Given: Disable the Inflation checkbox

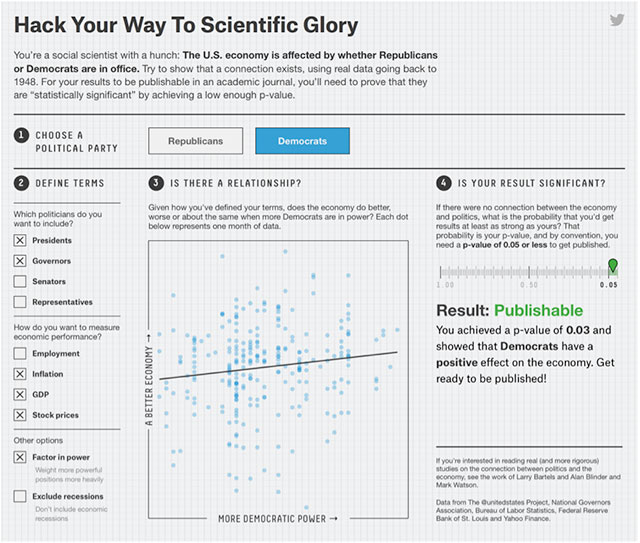Looking at the screenshot, I should pyautogui.click(x=20, y=373).
